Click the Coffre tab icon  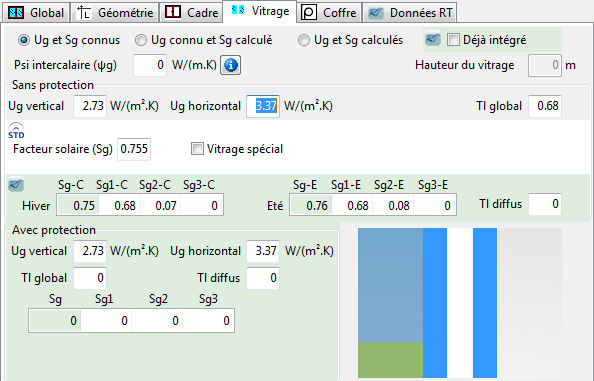309,12
